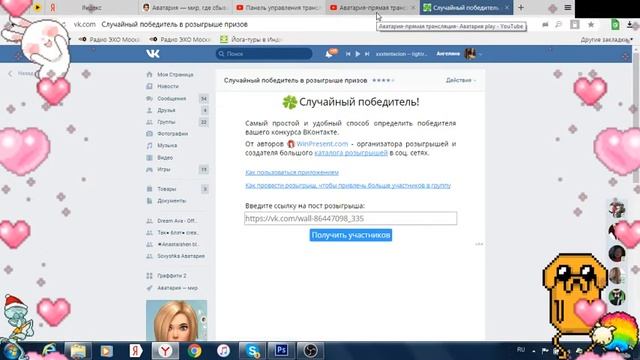Click the home icon beside Моя Страница
This screenshot has width=640, height=360.
[149, 75]
